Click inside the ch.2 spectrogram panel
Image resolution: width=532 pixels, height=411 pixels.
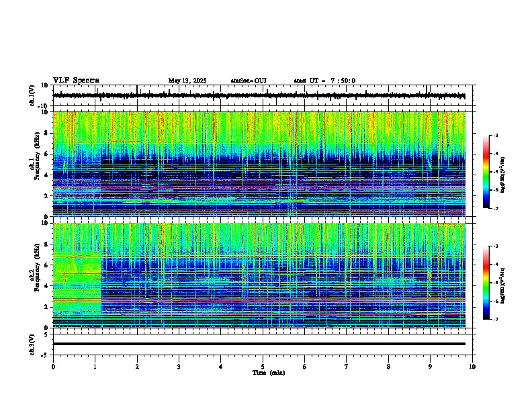click(259, 275)
